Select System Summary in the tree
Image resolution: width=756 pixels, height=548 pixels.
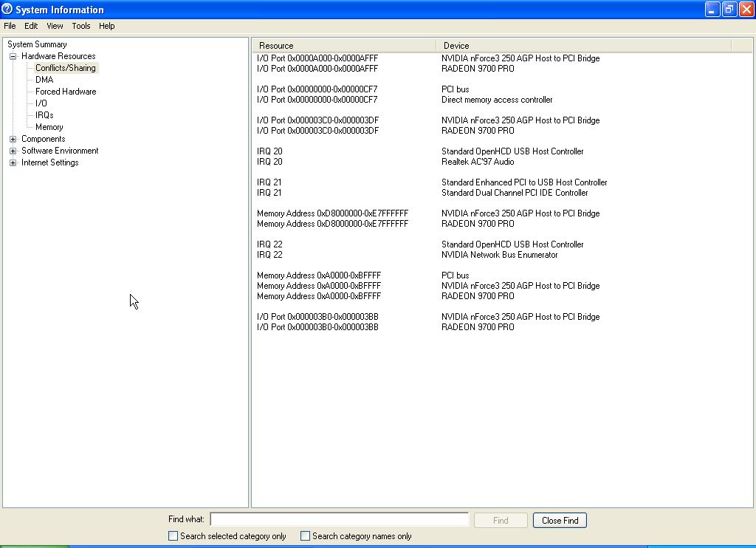click(37, 44)
